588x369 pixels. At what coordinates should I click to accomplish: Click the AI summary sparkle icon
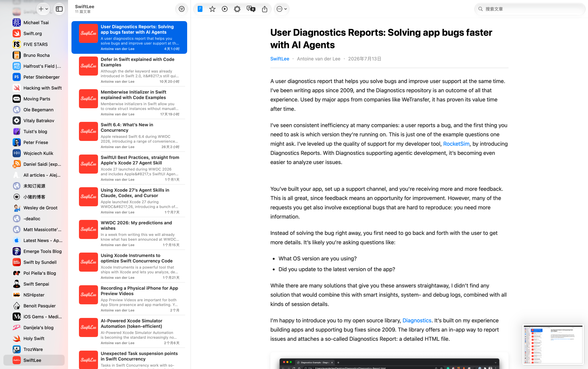pos(237,9)
